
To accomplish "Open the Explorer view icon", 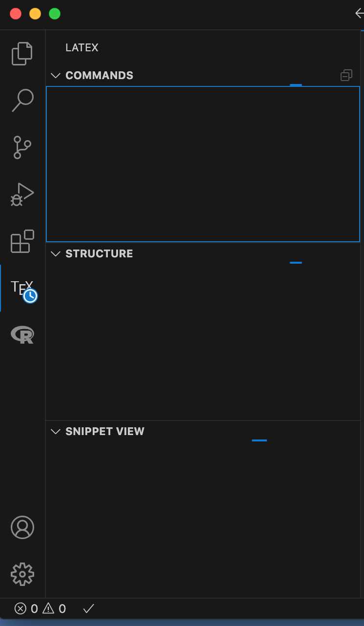I will pos(22,53).
